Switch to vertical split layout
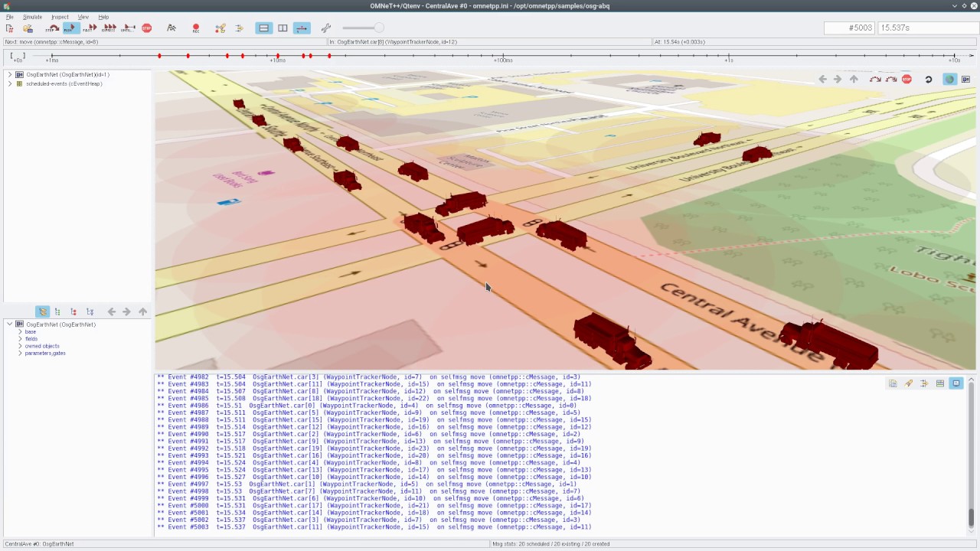The image size is (980, 551). click(283, 28)
